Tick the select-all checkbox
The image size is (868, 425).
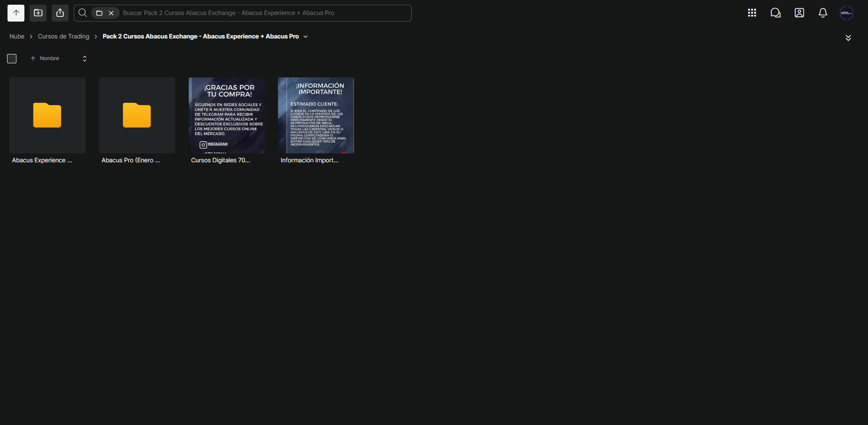point(12,59)
